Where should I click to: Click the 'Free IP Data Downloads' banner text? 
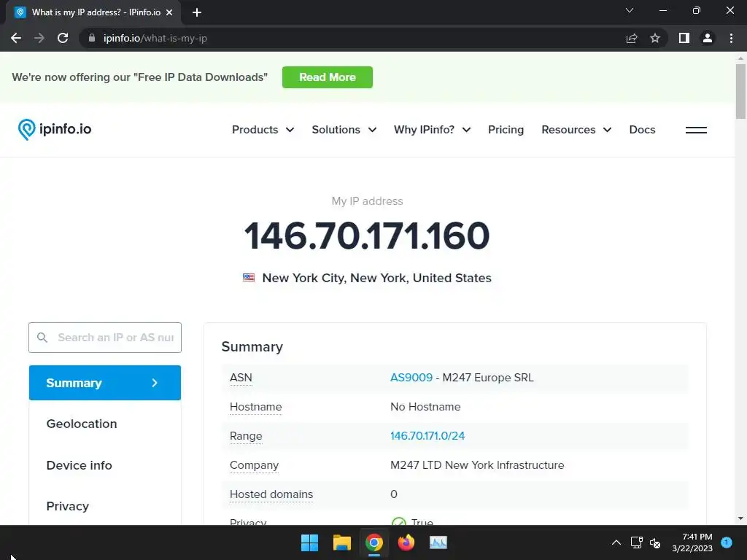click(x=139, y=77)
